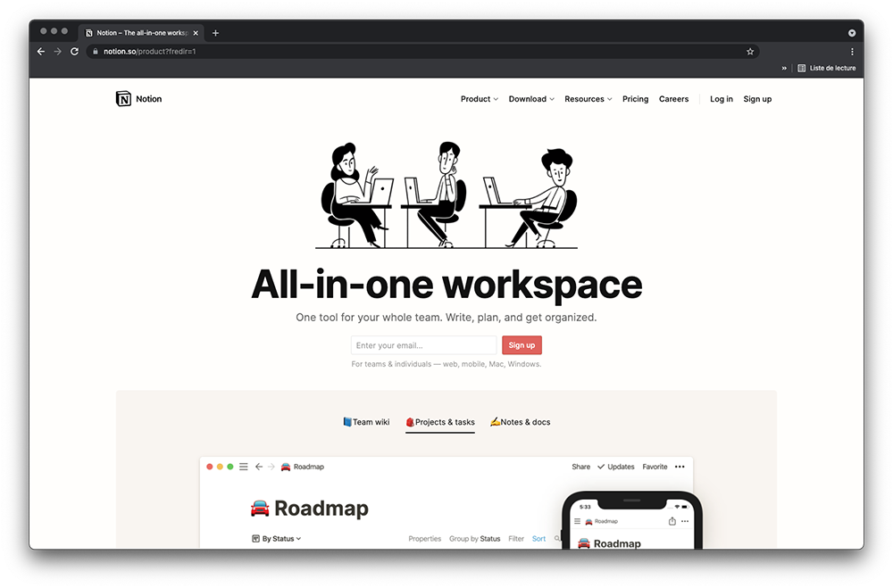The width and height of the screenshot is (893, 588).
Task: Click the address bar showing notion.so/product
Action: click(x=423, y=51)
